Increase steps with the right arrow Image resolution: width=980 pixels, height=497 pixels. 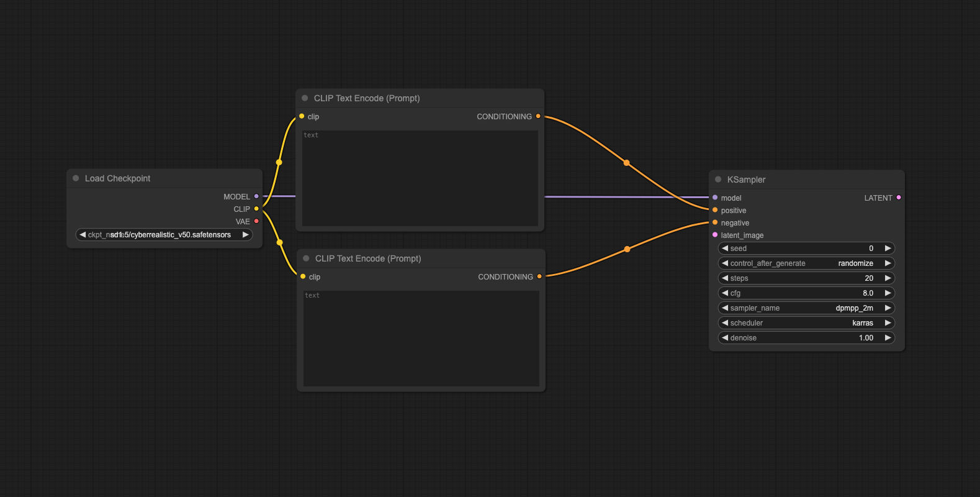coord(888,278)
